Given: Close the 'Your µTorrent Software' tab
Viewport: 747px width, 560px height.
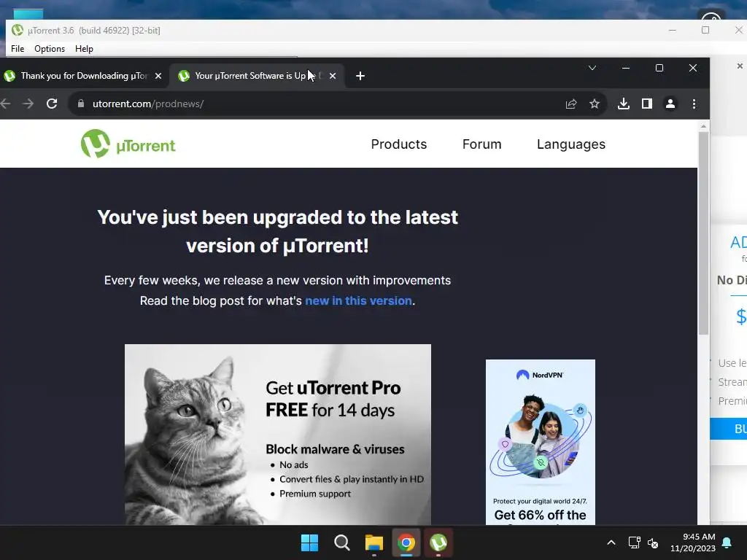Looking at the screenshot, I should click(333, 76).
